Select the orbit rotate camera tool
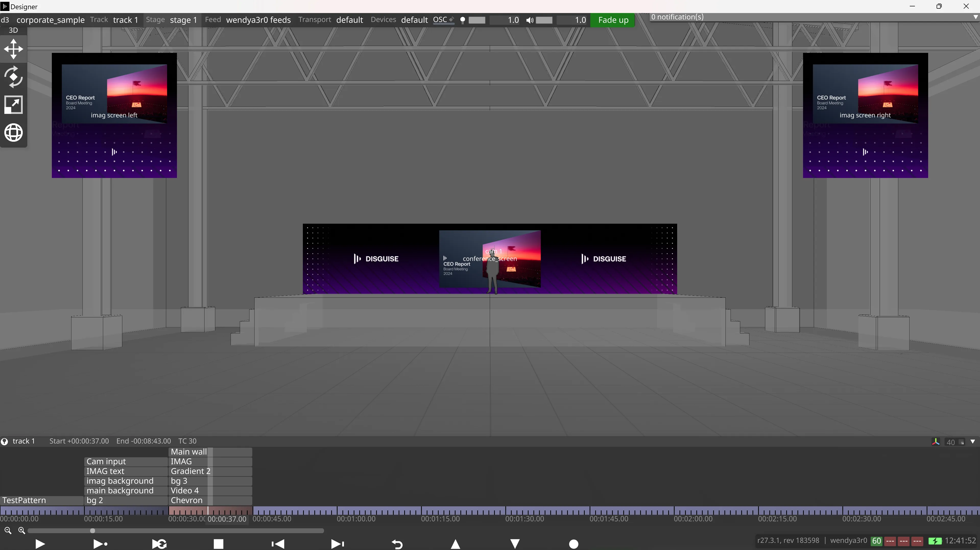 click(13, 77)
